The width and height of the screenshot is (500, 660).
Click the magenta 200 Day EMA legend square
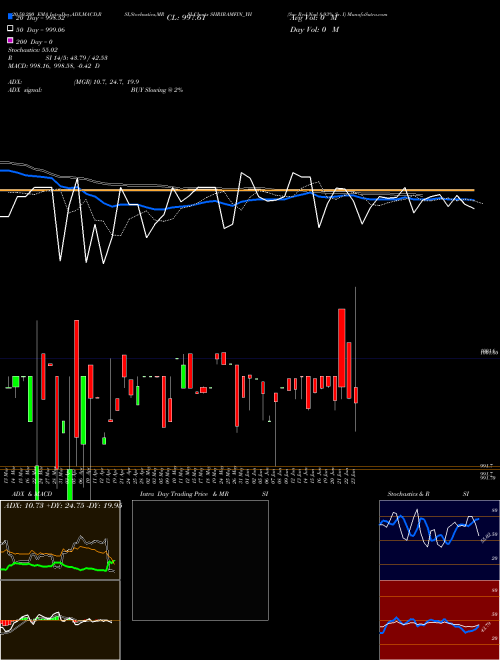click(10, 40)
